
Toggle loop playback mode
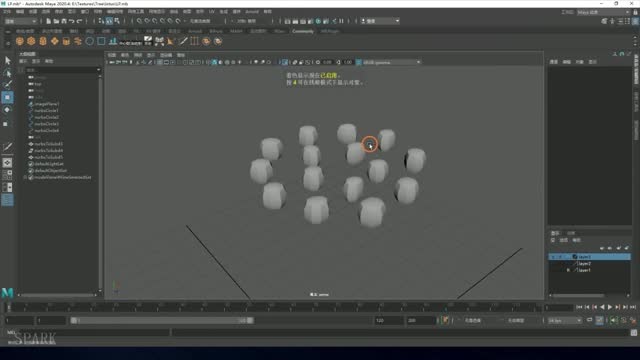click(589, 320)
